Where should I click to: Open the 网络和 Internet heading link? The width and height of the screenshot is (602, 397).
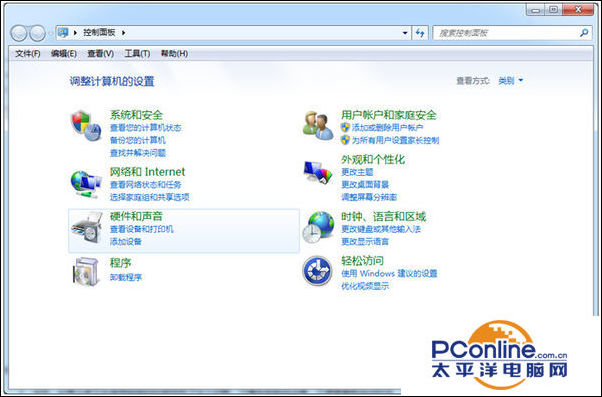[147, 172]
